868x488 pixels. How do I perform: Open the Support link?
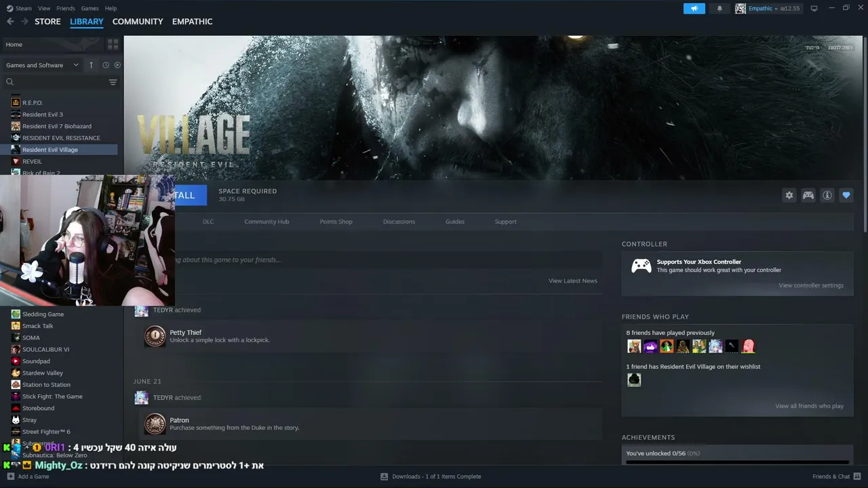pyautogui.click(x=505, y=222)
